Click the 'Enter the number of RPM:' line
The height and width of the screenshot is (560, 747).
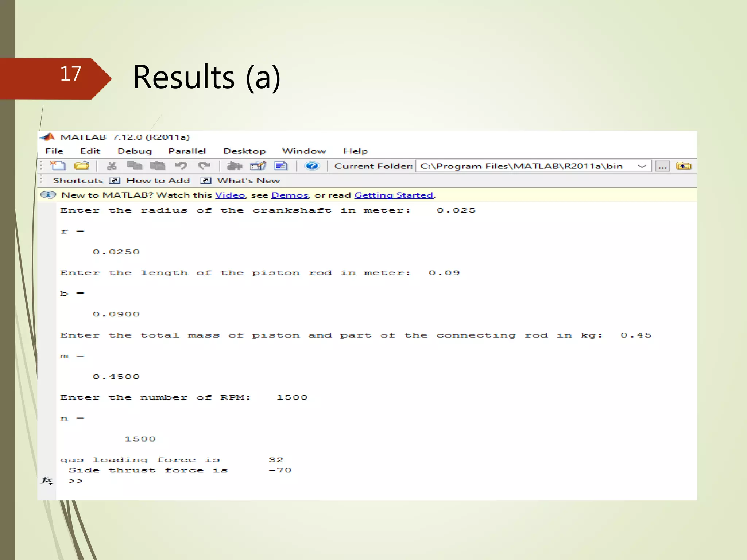click(x=184, y=397)
